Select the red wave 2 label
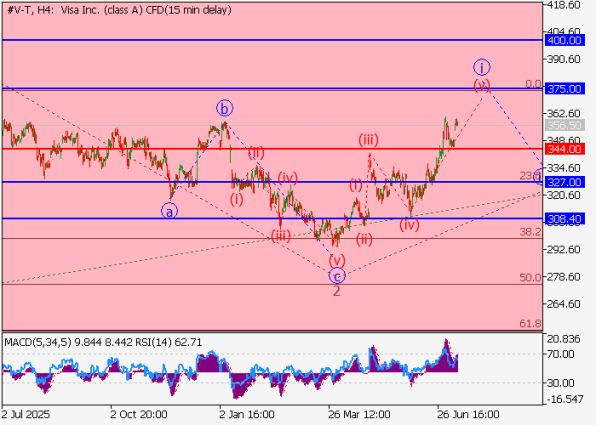Screen dimensions: 596x425 337,291
